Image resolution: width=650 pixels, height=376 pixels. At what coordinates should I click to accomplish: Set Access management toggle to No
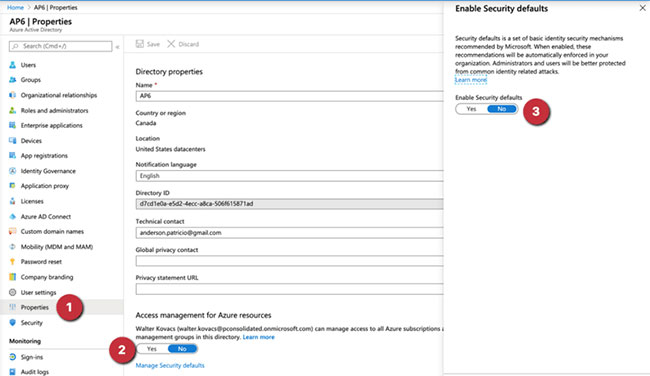182,349
